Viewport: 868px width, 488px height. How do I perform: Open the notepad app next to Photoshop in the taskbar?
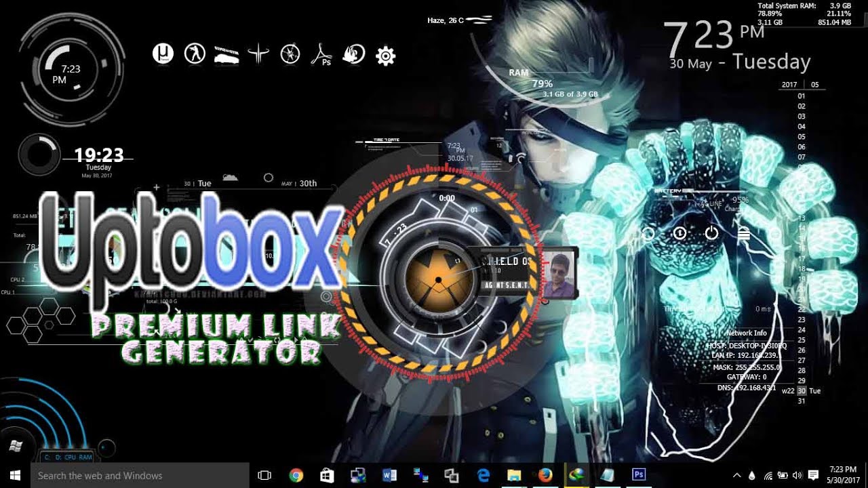[608, 475]
